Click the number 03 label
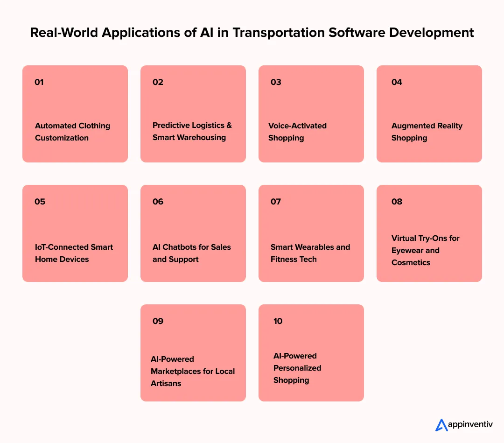Image resolution: width=504 pixels, height=443 pixels. 276,82
